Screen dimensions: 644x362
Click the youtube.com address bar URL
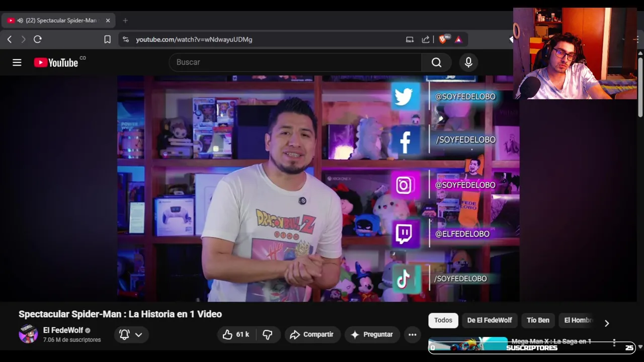(x=194, y=39)
